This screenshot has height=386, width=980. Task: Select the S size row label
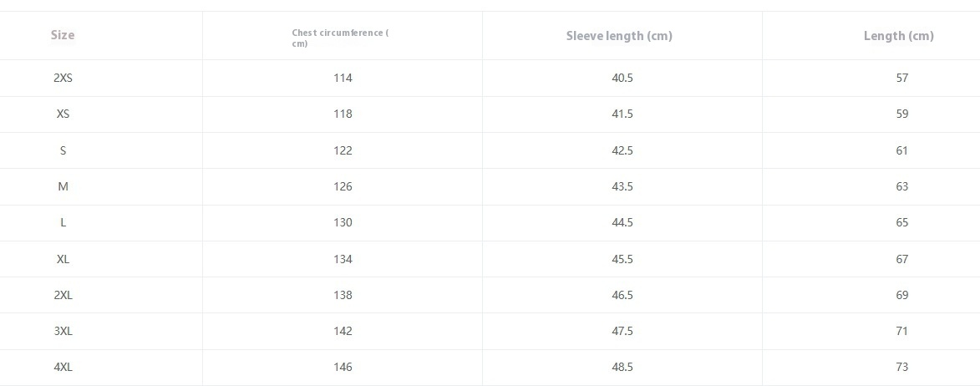click(63, 150)
